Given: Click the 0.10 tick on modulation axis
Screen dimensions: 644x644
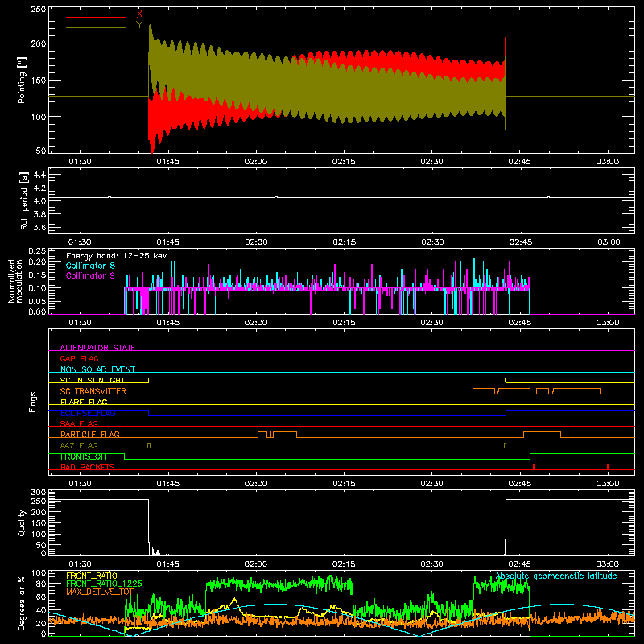Looking at the screenshot, I should [x=37, y=288].
